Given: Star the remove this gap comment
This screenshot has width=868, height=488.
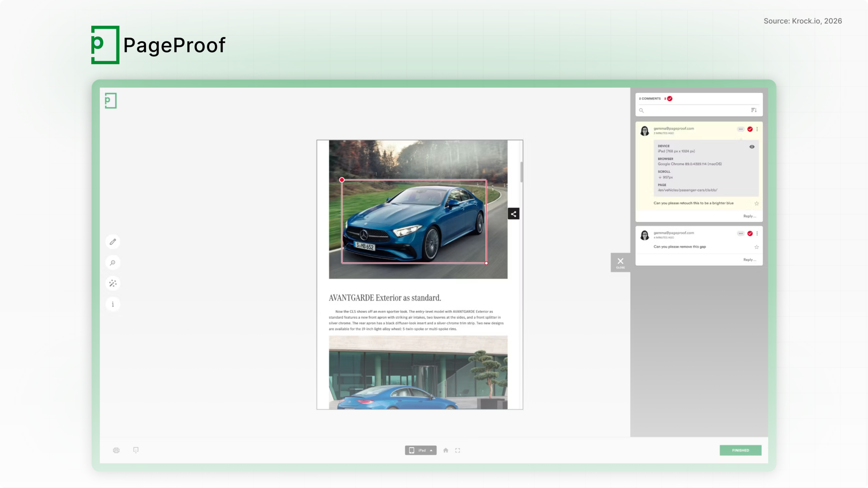Looking at the screenshot, I should tap(756, 247).
